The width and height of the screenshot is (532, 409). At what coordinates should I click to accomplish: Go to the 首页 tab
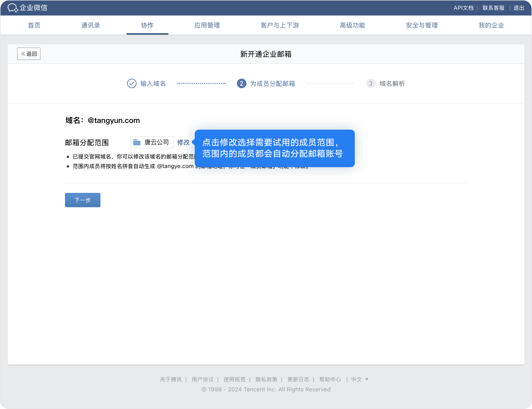point(34,25)
